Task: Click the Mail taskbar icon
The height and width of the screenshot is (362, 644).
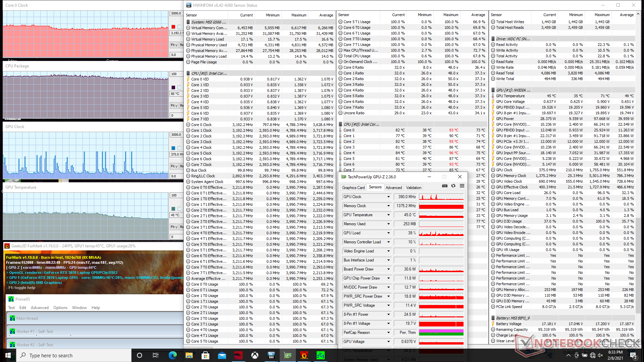Action: tap(222, 355)
